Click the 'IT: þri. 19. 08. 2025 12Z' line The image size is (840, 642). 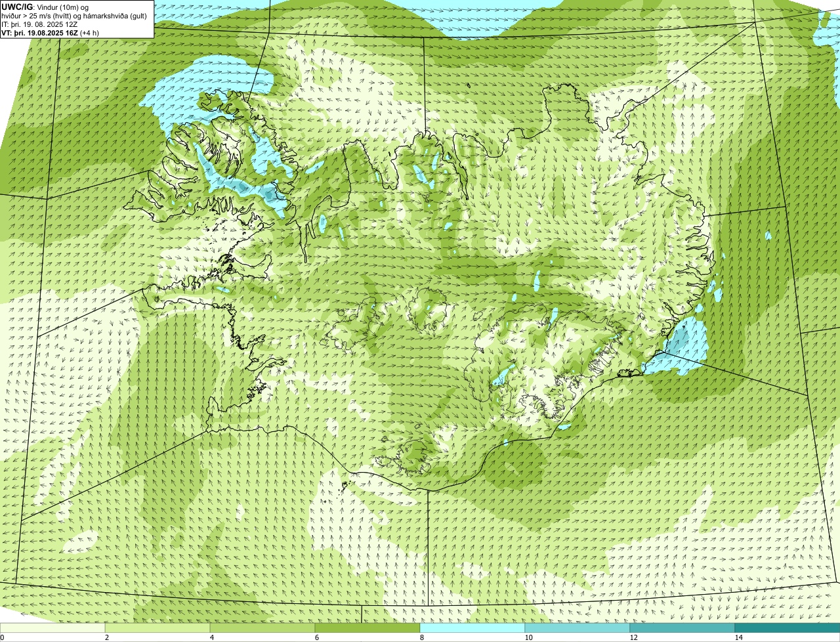click(x=39, y=24)
